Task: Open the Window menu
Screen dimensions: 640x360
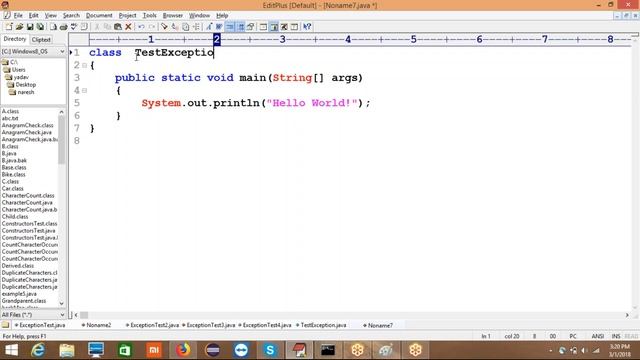Action: (x=199, y=16)
